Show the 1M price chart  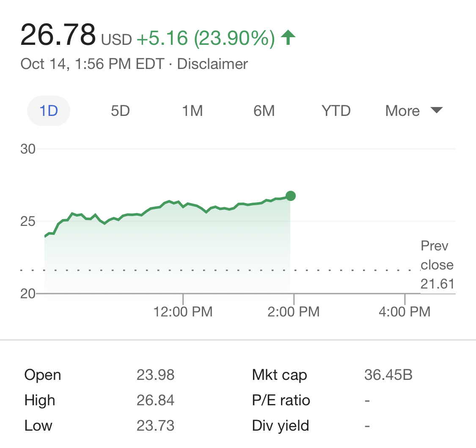[193, 111]
